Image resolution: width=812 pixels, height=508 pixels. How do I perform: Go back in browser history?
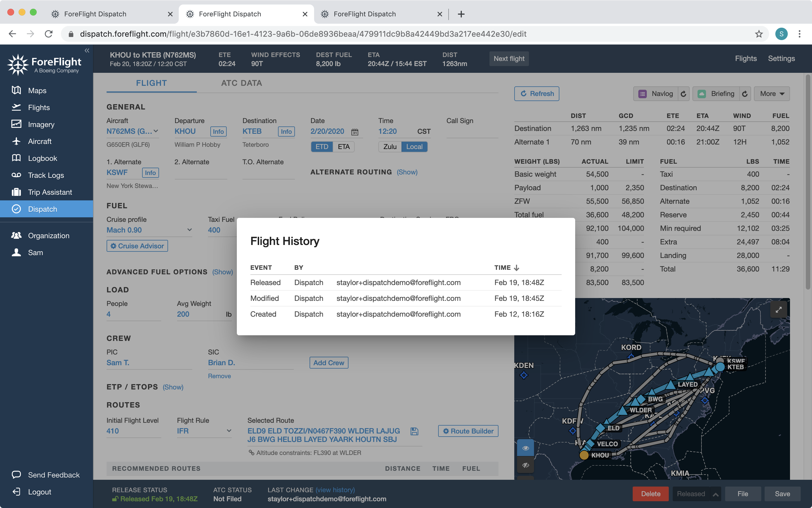tap(12, 34)
